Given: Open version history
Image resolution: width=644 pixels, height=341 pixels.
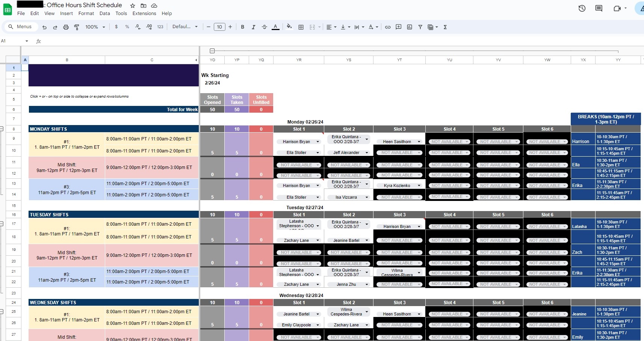Looking at the screenshot, I should (x=582, y=8).
